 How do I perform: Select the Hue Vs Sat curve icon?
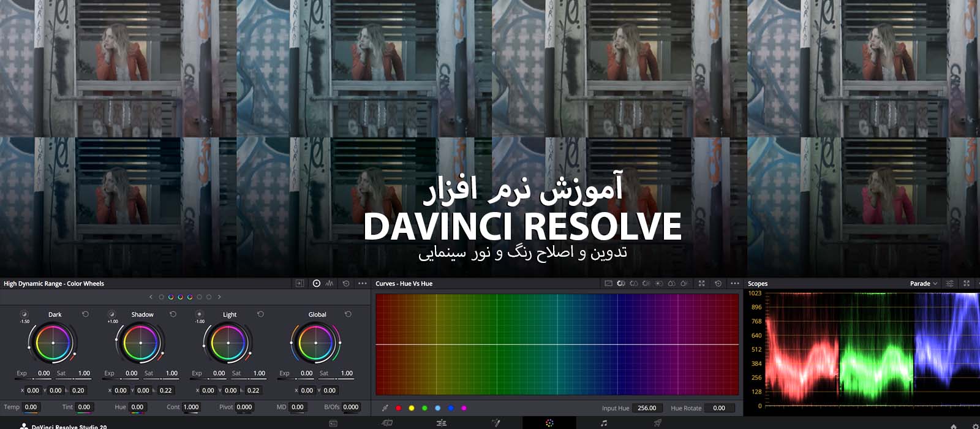pyautogui.click(x=634, y=284)
